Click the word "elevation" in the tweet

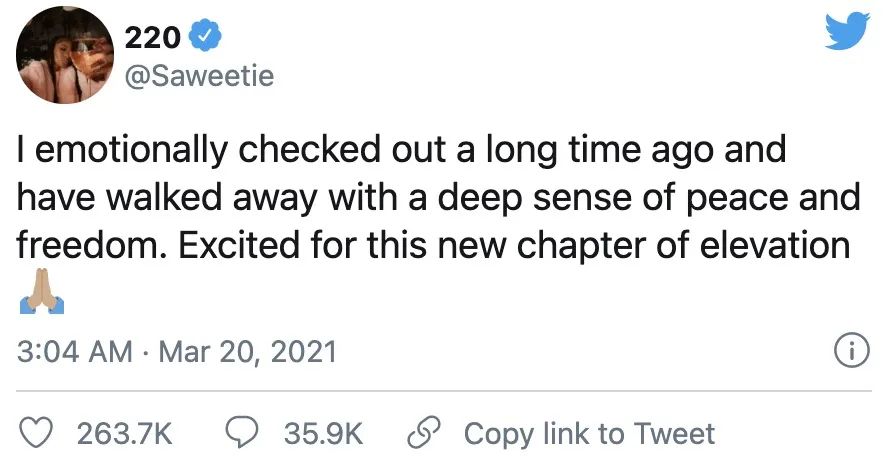[x=776, y=243]
